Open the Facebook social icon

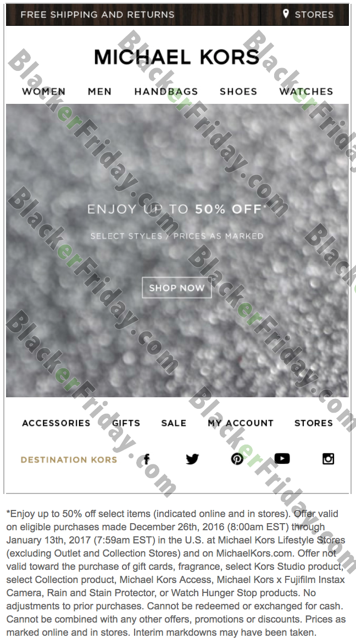147,459
